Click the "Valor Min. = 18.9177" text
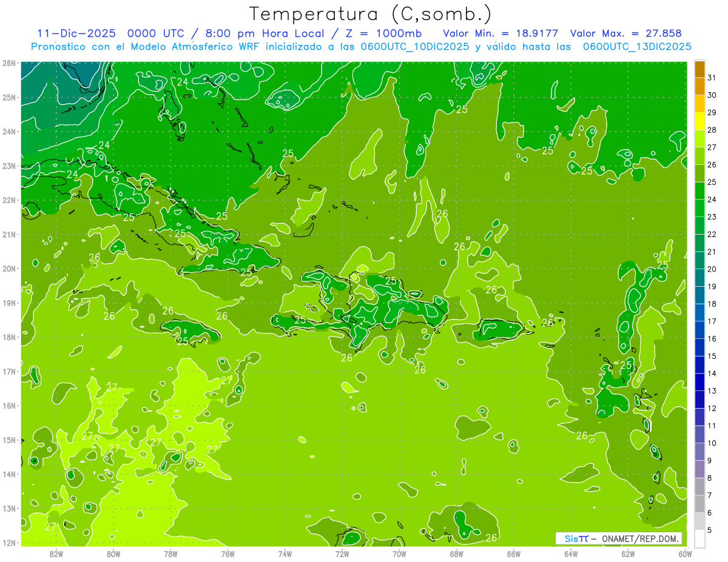Screen dimensions: 728x562 click(500, 33)
